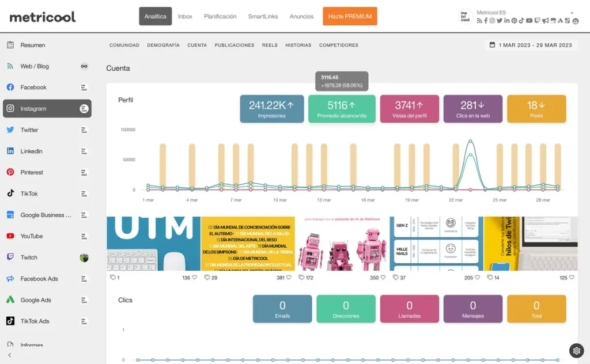Open the REELS tab
590x364 pixels.
[270, 45]
